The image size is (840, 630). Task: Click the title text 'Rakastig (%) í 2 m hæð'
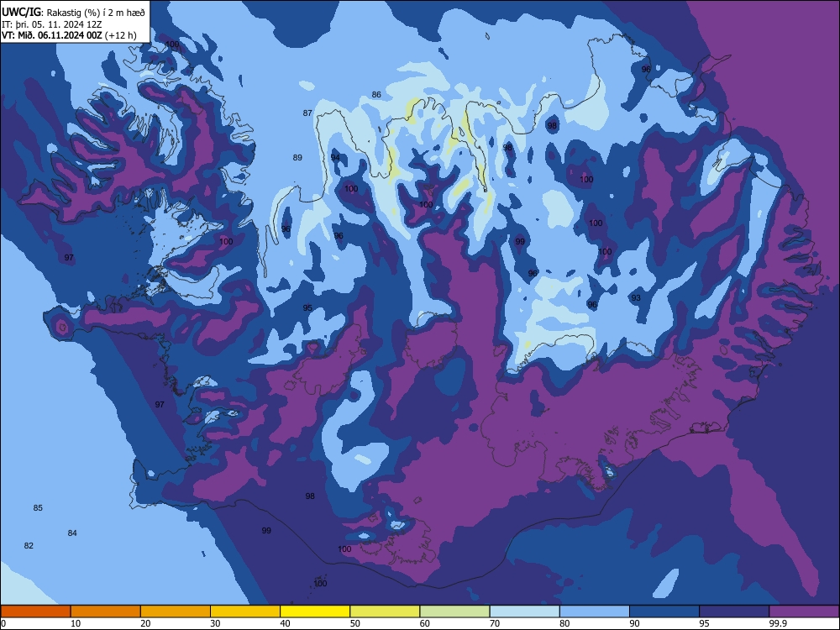coord(96,13)
